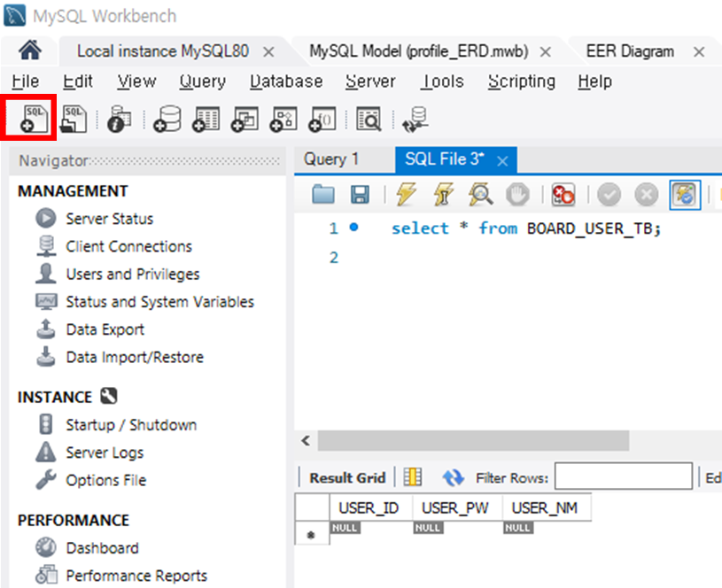Close the Local instance MySQL80 tab
This screenshot has width=722, height=588.
(269, 52)
